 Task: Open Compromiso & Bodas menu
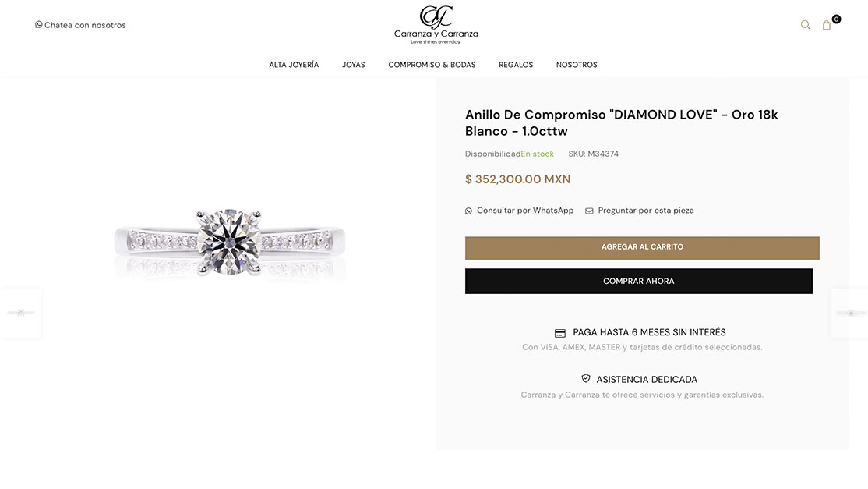(x=432, y=65)
